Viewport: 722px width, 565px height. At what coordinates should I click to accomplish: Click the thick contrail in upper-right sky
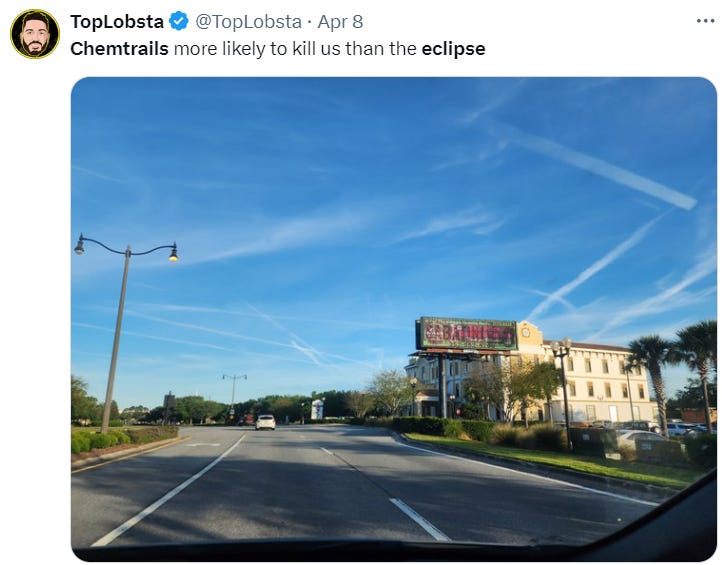tap(599, 168)
